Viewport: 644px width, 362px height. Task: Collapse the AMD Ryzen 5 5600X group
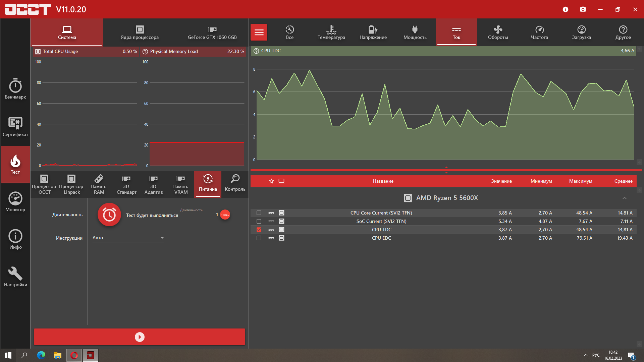tap(625, 198)
